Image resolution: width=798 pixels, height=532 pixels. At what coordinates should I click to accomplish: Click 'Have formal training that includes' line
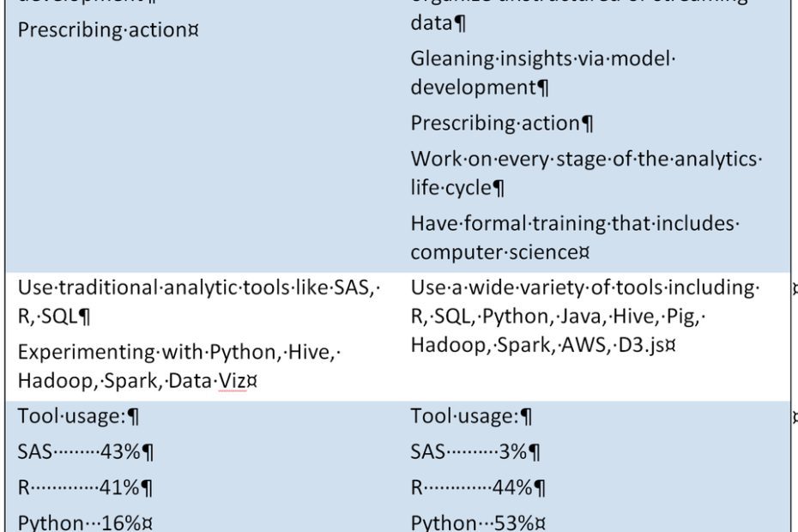[x=572, y=223]
